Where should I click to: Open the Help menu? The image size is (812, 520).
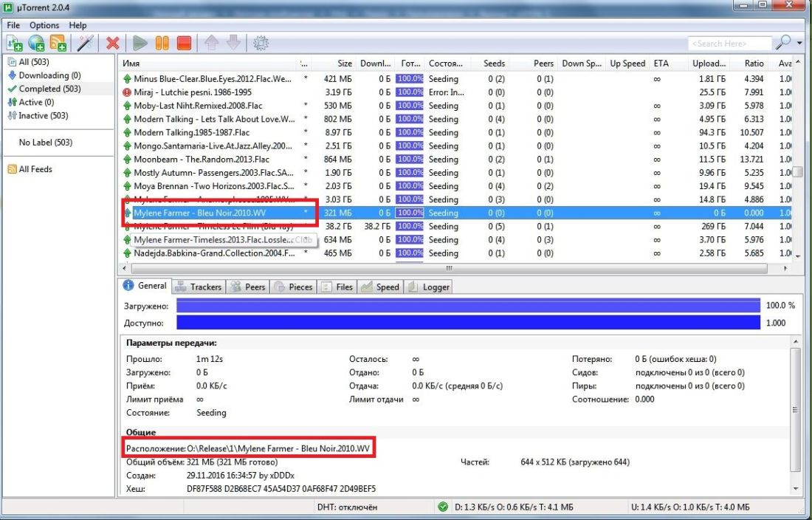pos(78,25)
